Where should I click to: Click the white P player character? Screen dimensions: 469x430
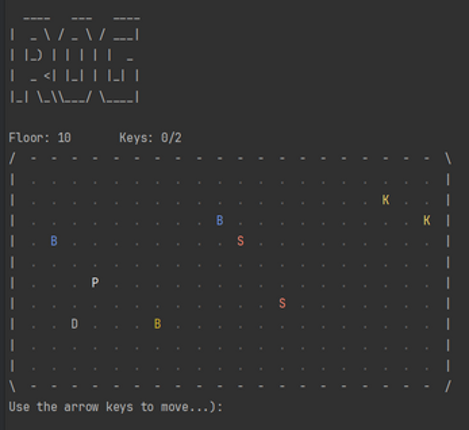(x=95, y=283)
